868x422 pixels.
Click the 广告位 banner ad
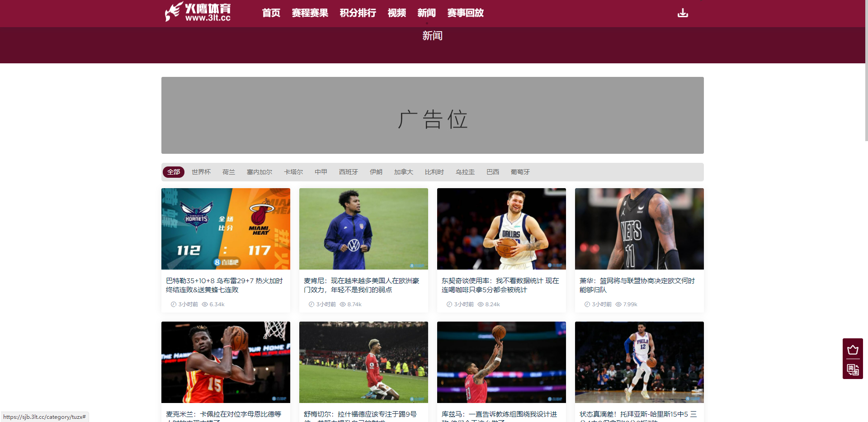[x=433, y=115]
